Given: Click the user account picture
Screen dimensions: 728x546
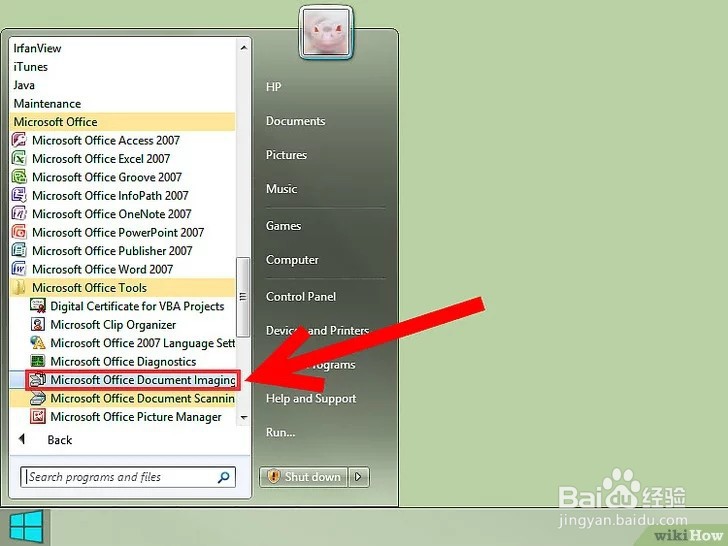Looking at the screenshot, I should tap(326, 32).
